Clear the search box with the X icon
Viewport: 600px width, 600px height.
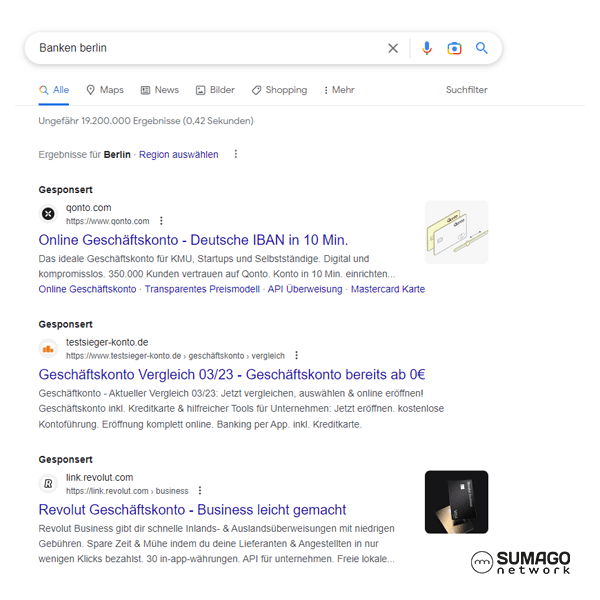[393, 48]
